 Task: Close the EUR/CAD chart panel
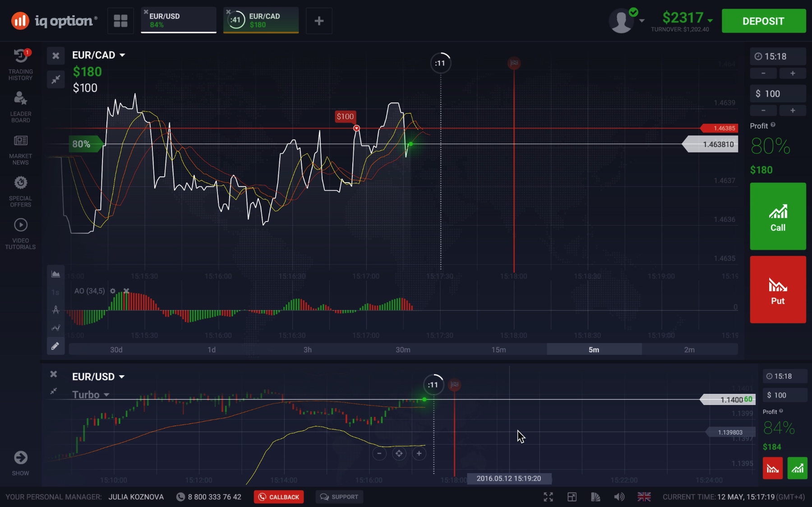click(x=55, y=55)
